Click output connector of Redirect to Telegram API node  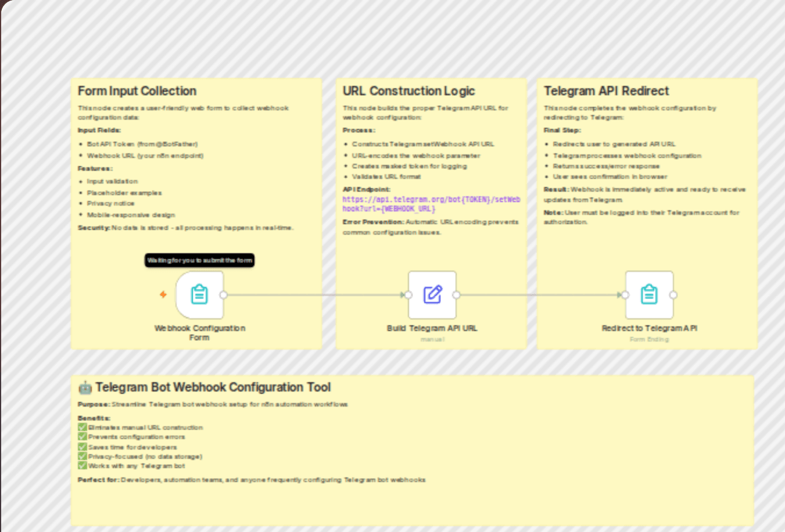(x=673, y=295)
